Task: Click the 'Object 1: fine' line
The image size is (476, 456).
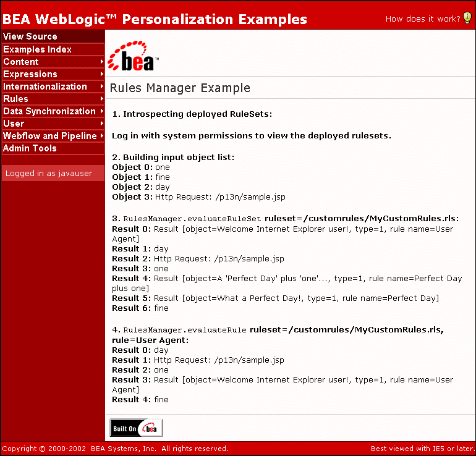Action: pyautogui.click(x=141, y=177)
